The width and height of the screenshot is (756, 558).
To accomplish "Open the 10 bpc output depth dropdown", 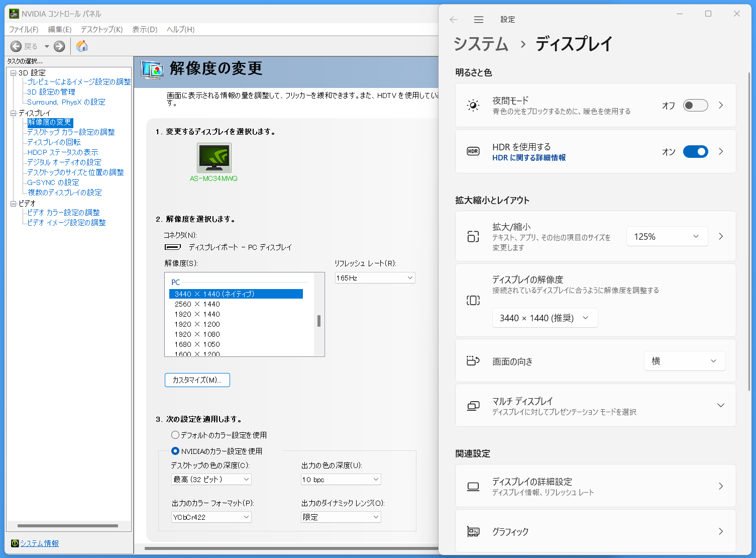I will 341,479.
